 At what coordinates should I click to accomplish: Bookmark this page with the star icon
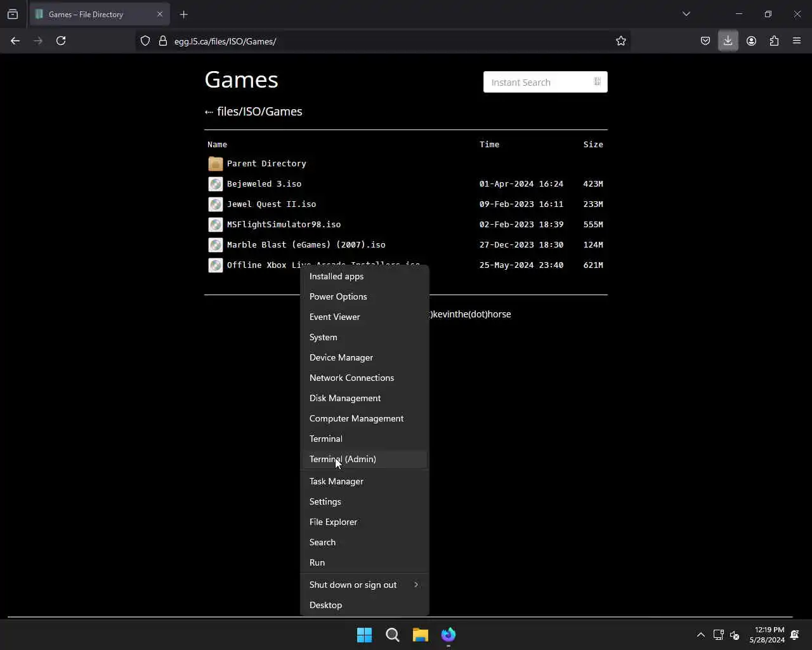tap(621, 41)
